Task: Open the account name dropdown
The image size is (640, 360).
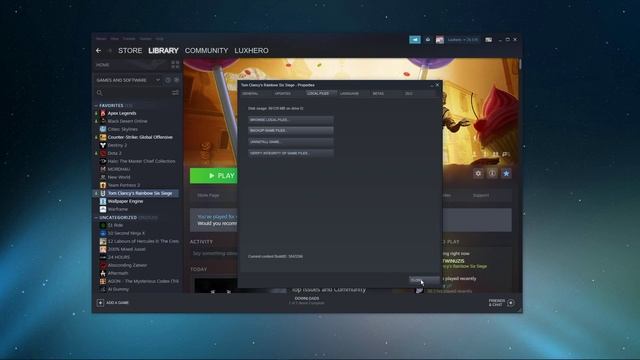Action: (x=462, y=40)
